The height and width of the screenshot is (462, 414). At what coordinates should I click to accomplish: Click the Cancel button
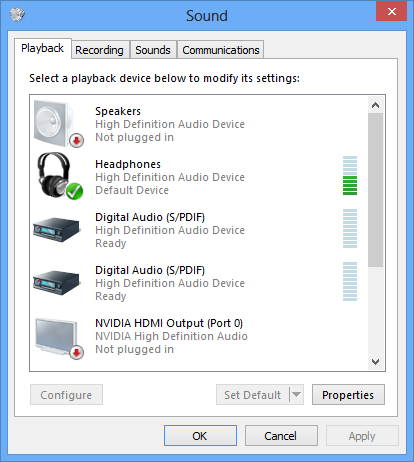[281, 436]
